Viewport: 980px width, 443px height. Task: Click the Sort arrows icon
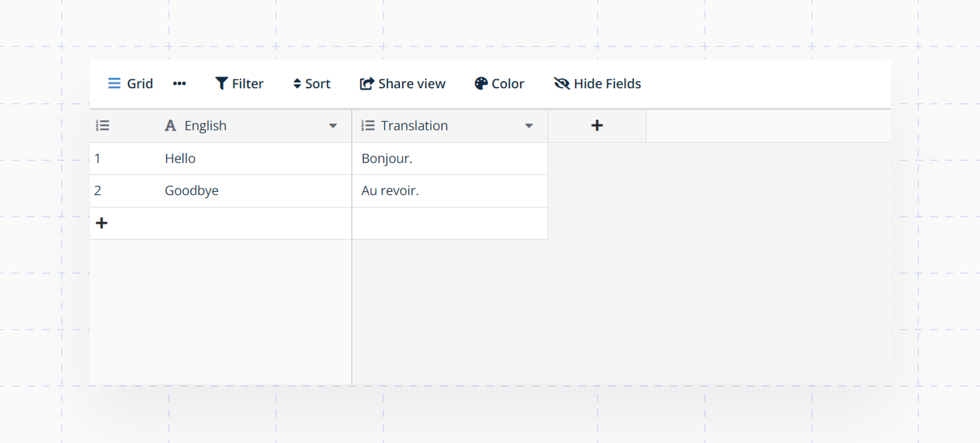pyautogui.click(x=297, y=83)
